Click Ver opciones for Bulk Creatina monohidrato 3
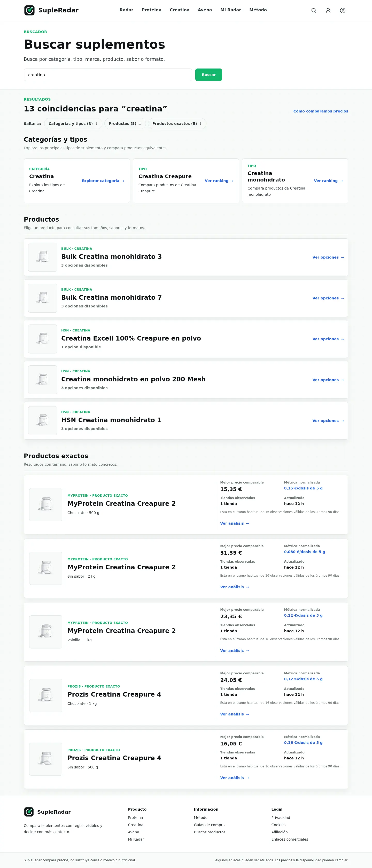372x868 pixels. [328, 258]
